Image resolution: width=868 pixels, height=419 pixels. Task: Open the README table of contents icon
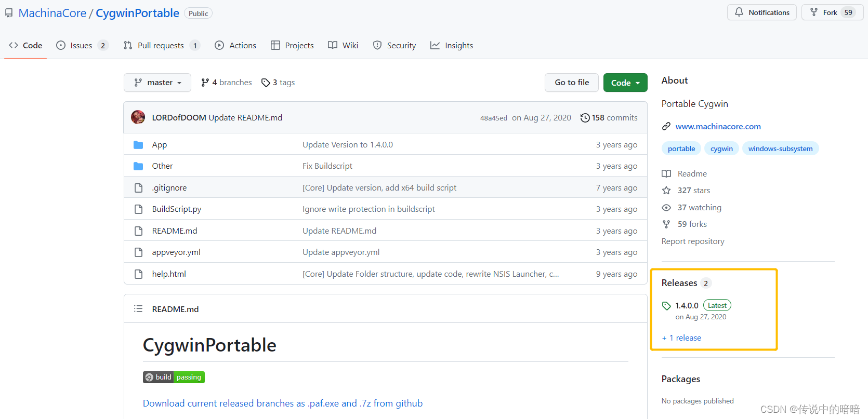(x=138, y=309)
